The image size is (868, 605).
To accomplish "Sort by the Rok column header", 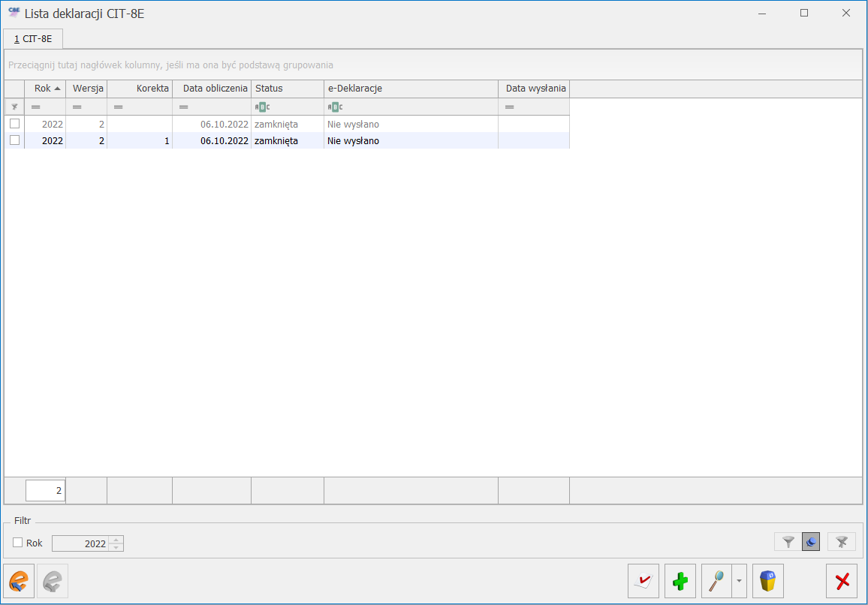I will click(45, 89).
